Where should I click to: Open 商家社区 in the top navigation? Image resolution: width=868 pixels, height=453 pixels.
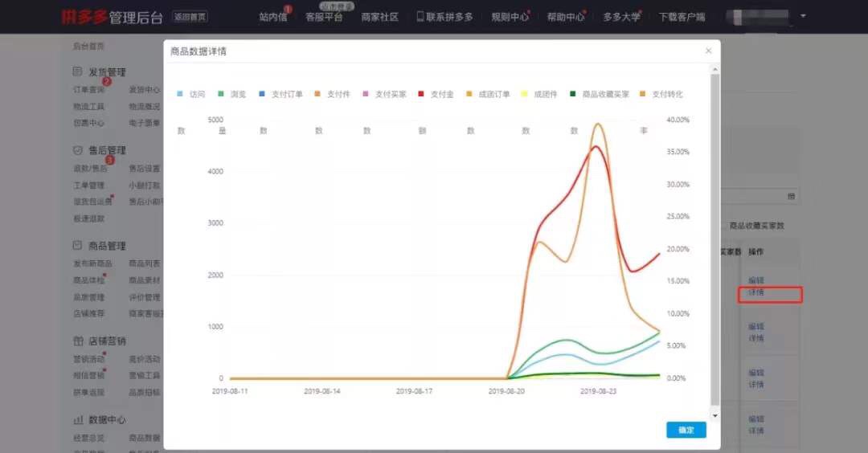[379, 17]
